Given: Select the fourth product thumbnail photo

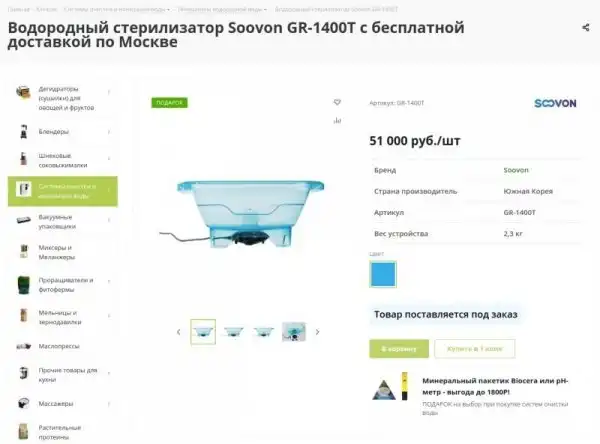Looking at the screenshot, I should click(293, 332).
